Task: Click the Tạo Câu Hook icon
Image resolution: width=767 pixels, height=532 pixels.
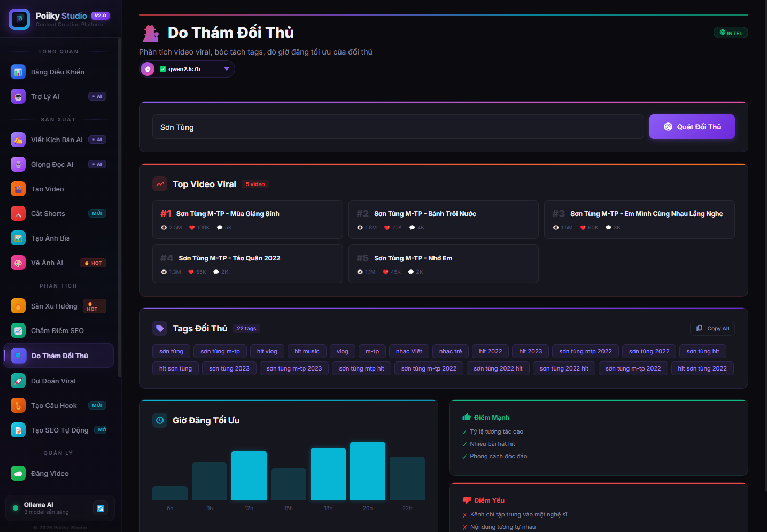Action: coord(18,405)
